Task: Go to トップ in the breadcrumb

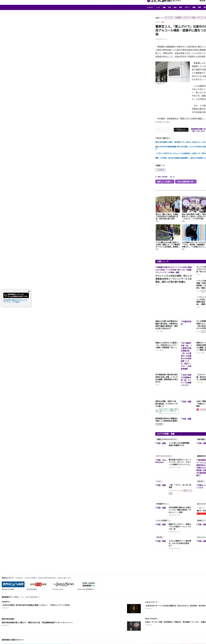Action: click(157, 22)
